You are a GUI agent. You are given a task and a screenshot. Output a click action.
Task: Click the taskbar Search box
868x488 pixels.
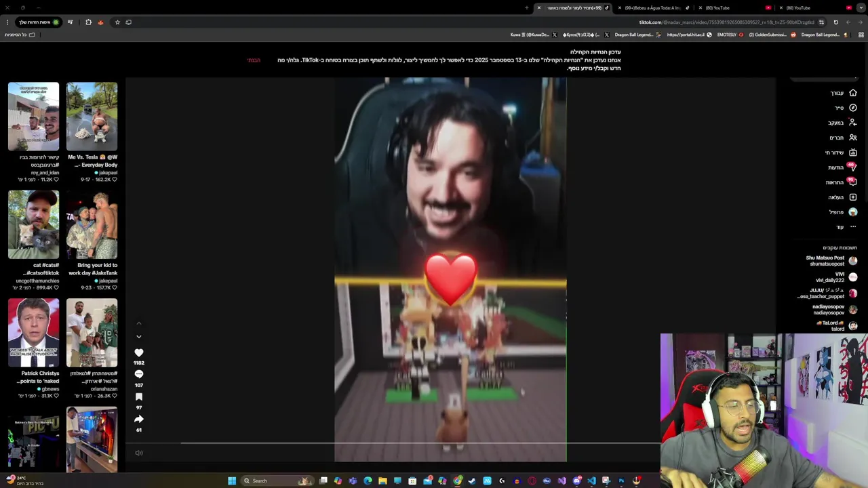pyautogui.click(x=277, y=481)
